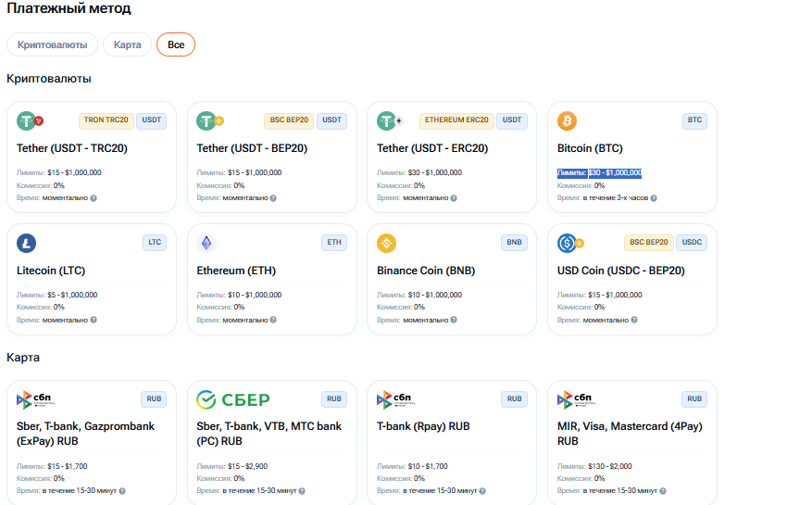Select the Карта filter tab
The image size is (812, 505).
[x=128, y=44]
